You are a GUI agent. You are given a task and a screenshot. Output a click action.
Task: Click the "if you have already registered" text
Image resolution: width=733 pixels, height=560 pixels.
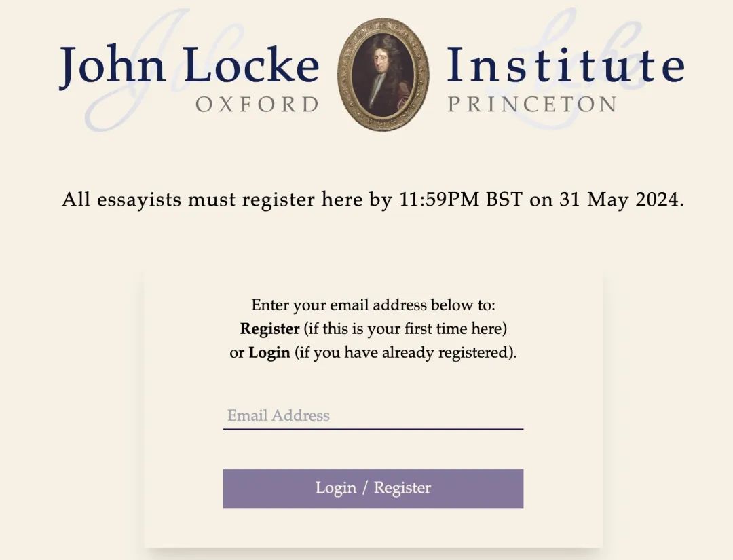point(403,352)
